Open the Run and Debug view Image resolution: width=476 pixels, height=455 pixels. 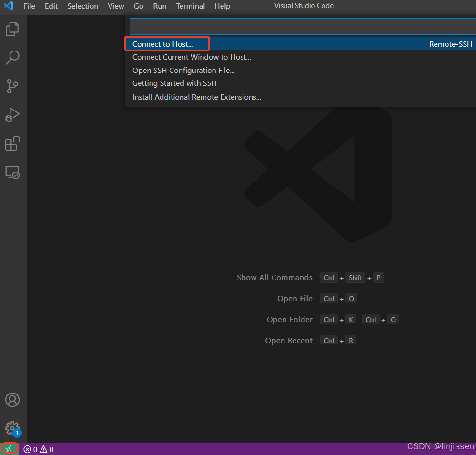pos(12,115)
